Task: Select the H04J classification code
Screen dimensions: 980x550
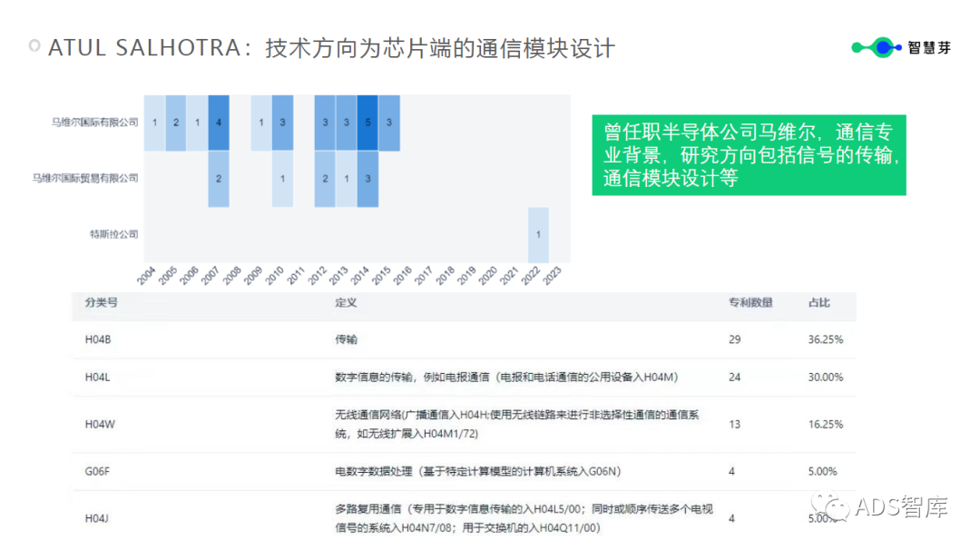Action: coord(97,519)
